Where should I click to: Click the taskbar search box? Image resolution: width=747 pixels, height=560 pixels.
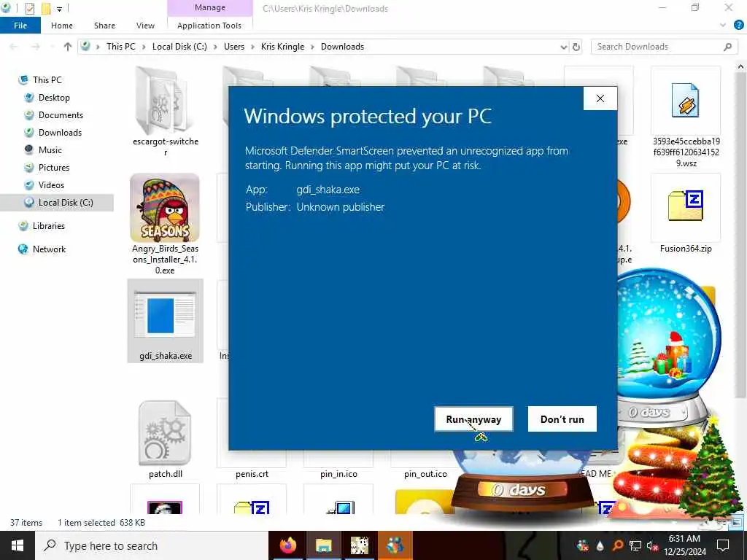click(x=152, y=545)
